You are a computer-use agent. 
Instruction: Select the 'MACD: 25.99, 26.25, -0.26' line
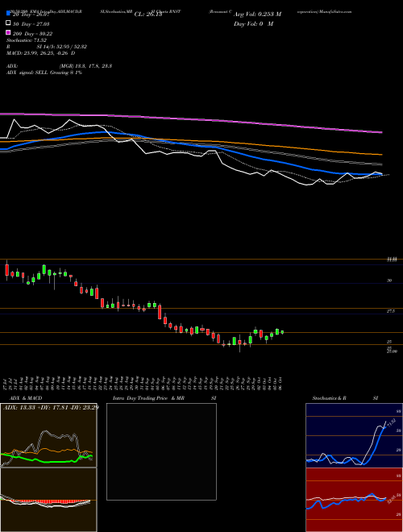41,53
